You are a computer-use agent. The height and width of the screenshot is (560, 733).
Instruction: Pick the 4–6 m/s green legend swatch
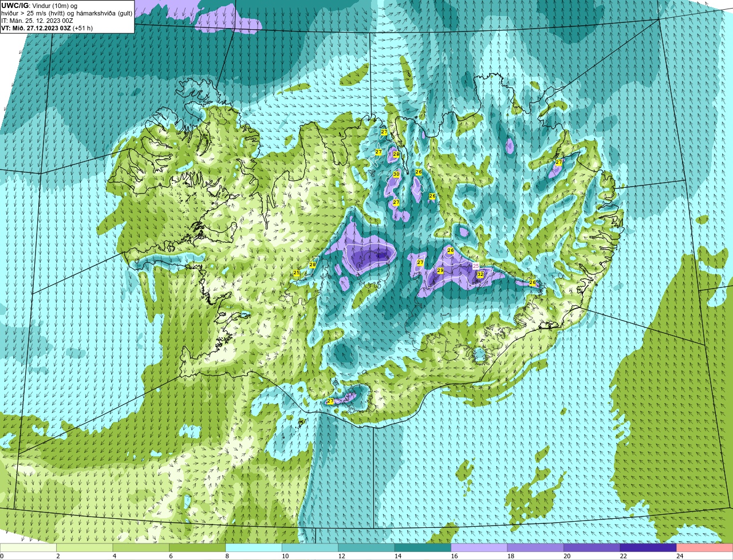(x=141, y=547)
